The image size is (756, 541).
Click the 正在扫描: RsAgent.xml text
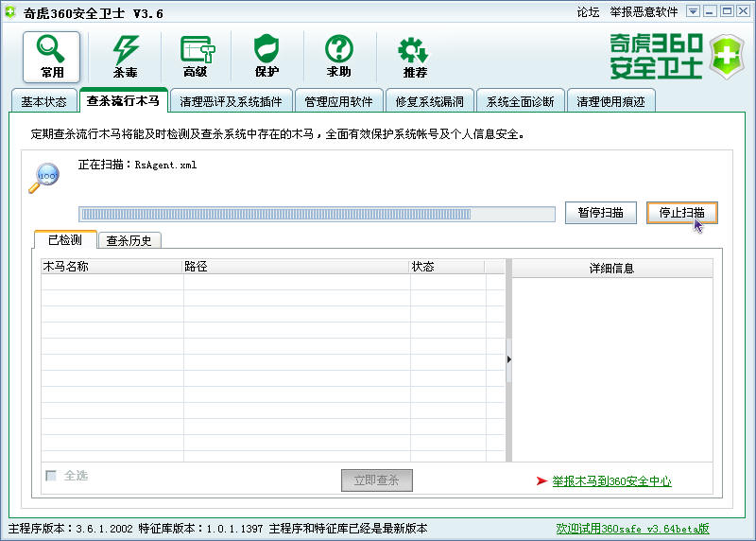point(137,166)
